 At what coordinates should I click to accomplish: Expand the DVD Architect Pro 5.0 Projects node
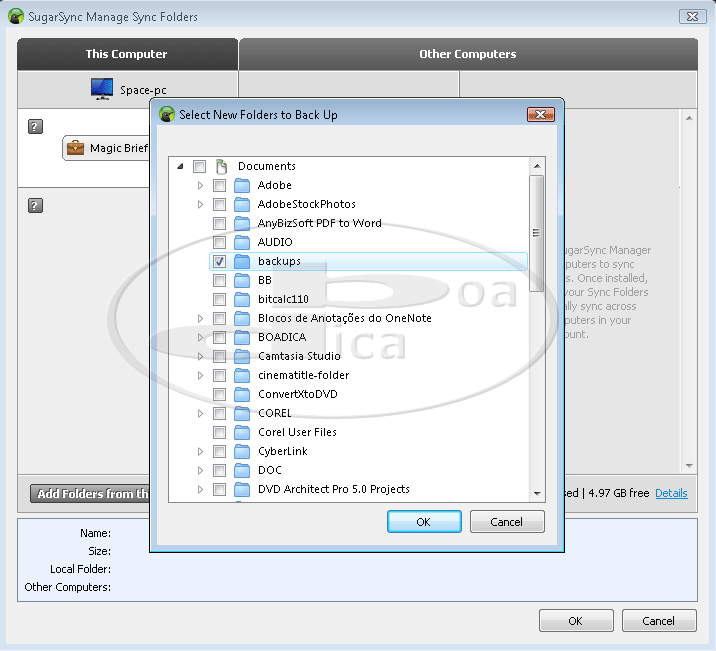[200, 489]
